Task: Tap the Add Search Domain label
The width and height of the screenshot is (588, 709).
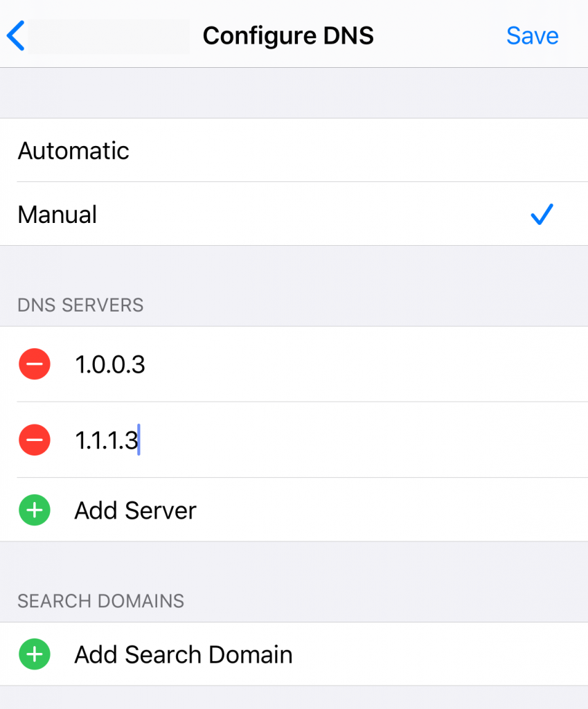Action: point(183,654)
